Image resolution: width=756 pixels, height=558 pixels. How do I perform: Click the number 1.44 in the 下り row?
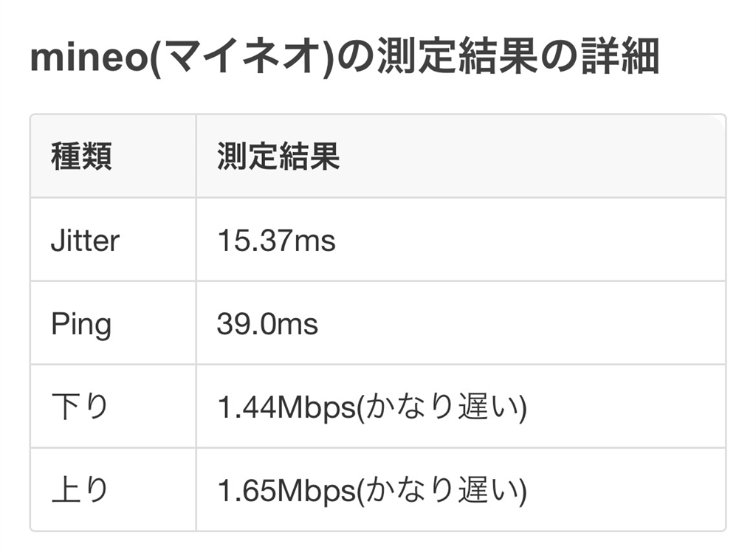(x=243, y=407)
